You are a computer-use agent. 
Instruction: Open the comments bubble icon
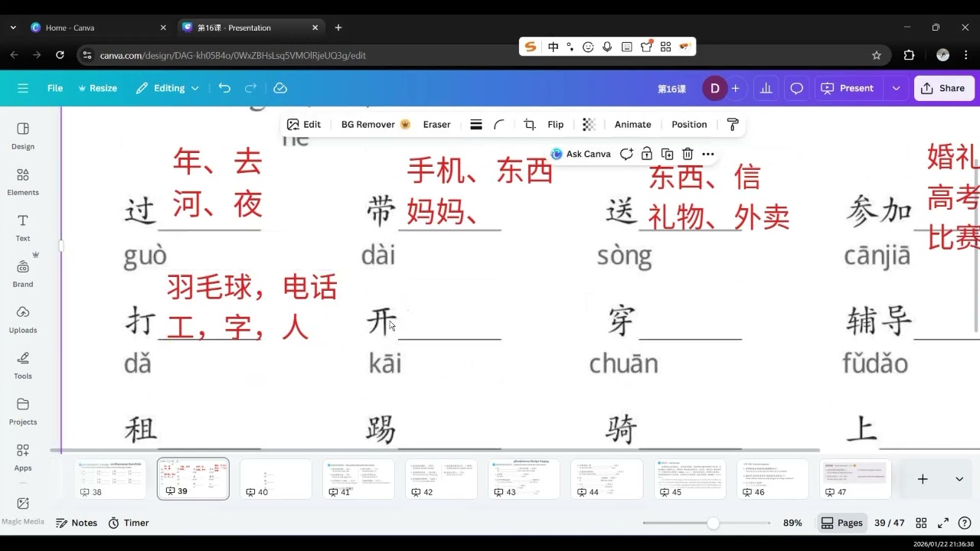point(796,88)
